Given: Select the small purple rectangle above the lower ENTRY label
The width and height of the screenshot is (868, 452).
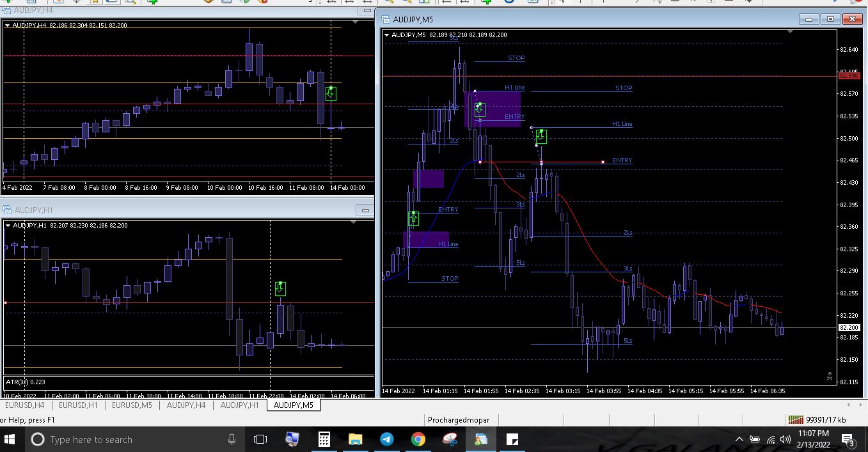Looking at the screenshot, I should point(429,179).
